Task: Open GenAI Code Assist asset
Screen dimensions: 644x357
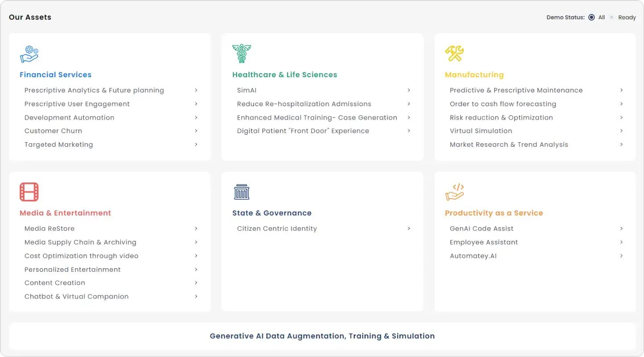Action: (x=481, y=228)
